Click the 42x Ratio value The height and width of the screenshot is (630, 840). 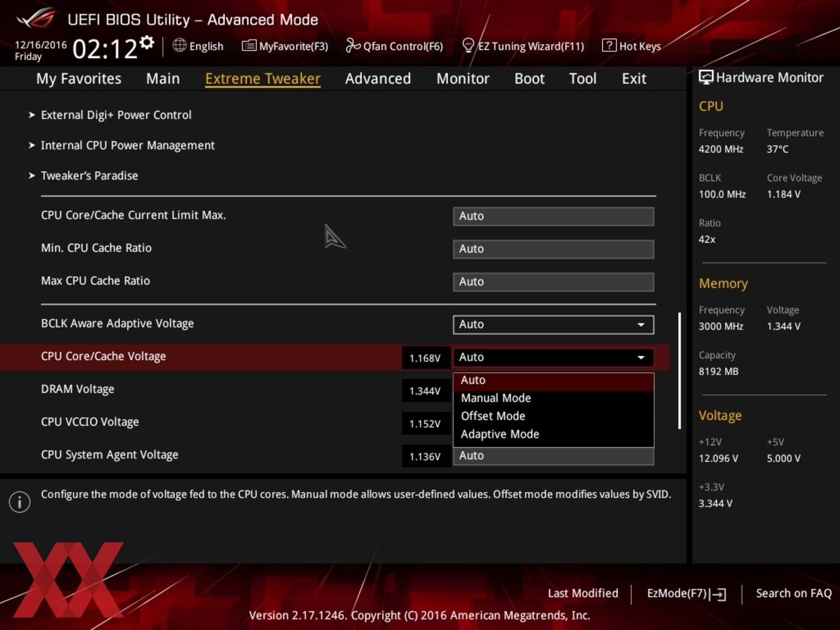pyautogui.click(x=707, y=239)
